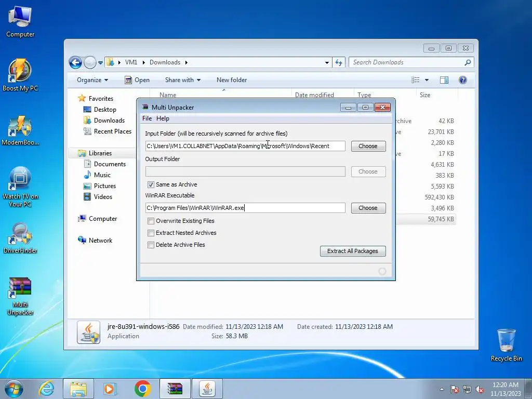The image size is (532, 399).
Task: Expand address bar history dropdown
Action: point(327,62)
